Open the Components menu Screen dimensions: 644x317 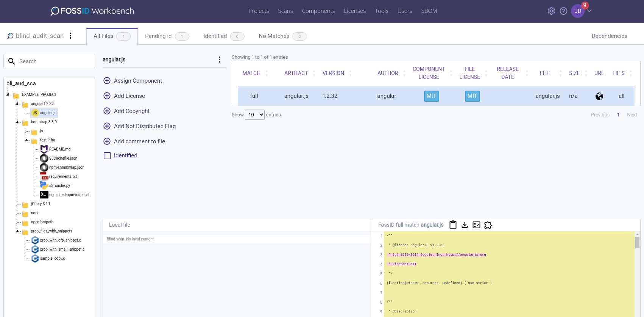click(318, 11)
